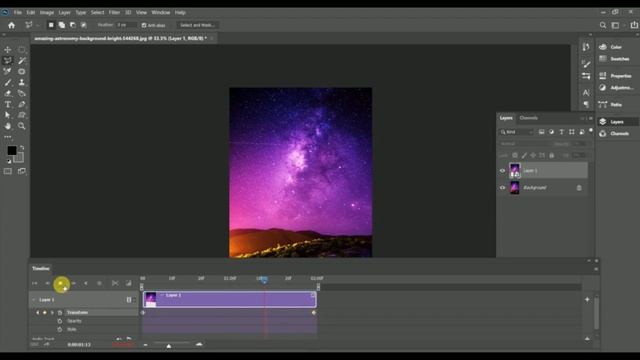This screenshot has width=640, height=360.
Task: Select the Zoom tool
Action: pos(22,126)
